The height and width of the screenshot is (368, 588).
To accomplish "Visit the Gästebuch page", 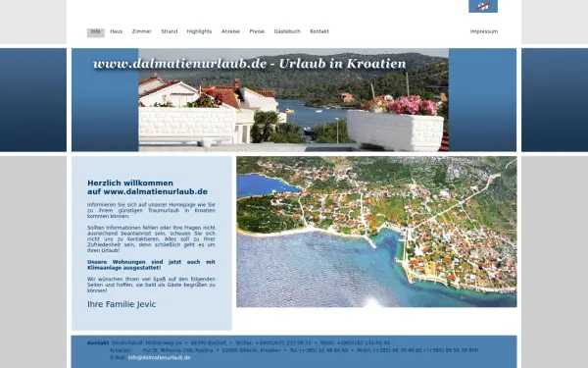I will tap(287, 31).
